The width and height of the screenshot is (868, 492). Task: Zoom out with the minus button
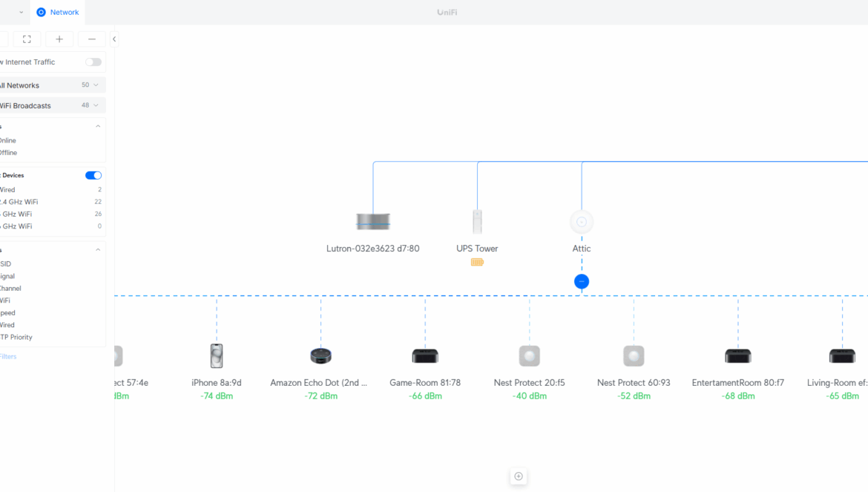(x=91, y=39)
